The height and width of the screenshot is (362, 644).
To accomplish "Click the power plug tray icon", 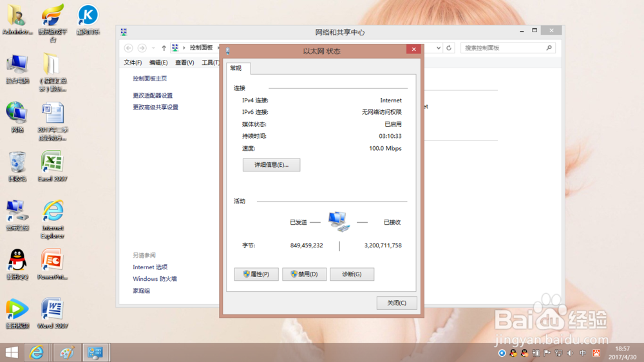I will 536,353.
